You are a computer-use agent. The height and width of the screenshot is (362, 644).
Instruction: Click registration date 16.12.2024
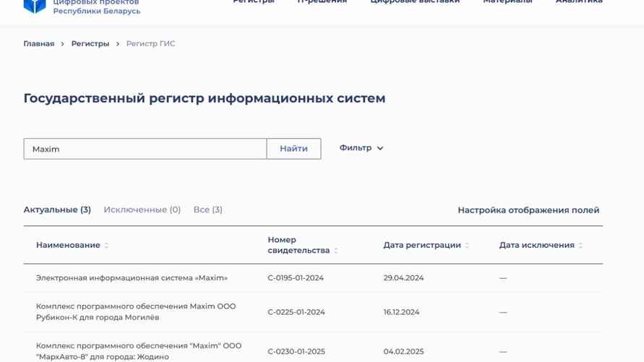(401, 312)
